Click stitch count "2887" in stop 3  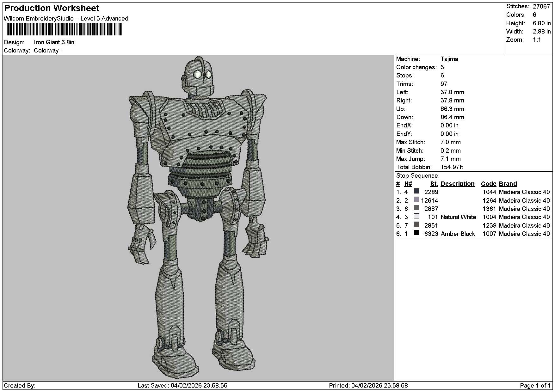431,209
